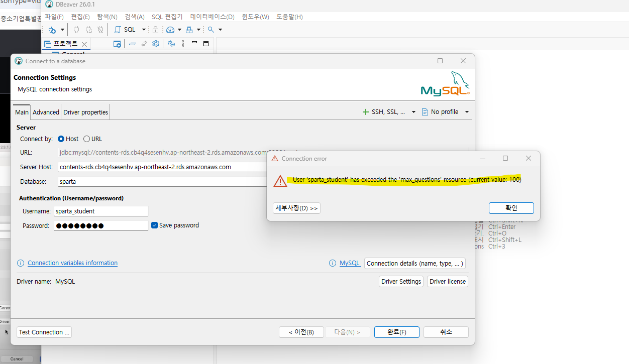Open the New Connection dropdown arrow

point(62,30)
